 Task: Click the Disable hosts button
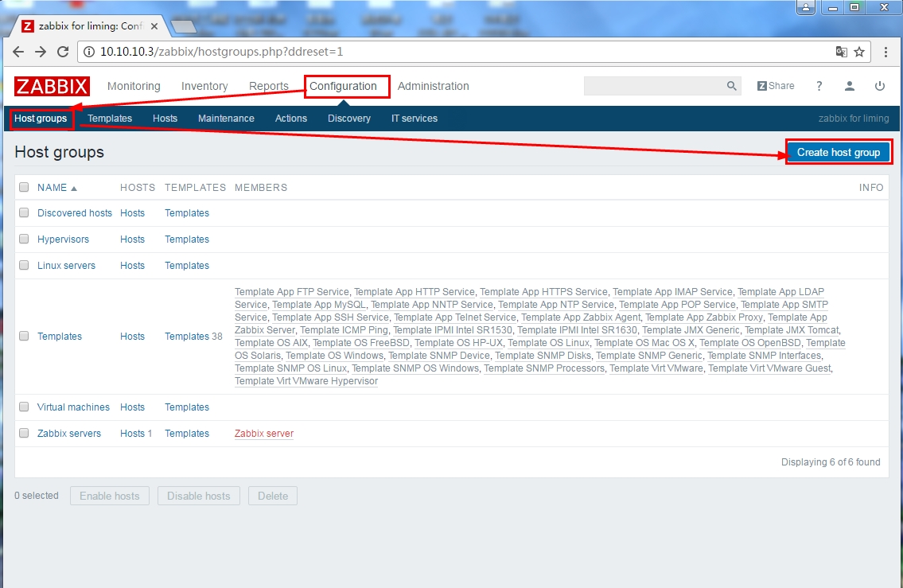tap(199, 496)
